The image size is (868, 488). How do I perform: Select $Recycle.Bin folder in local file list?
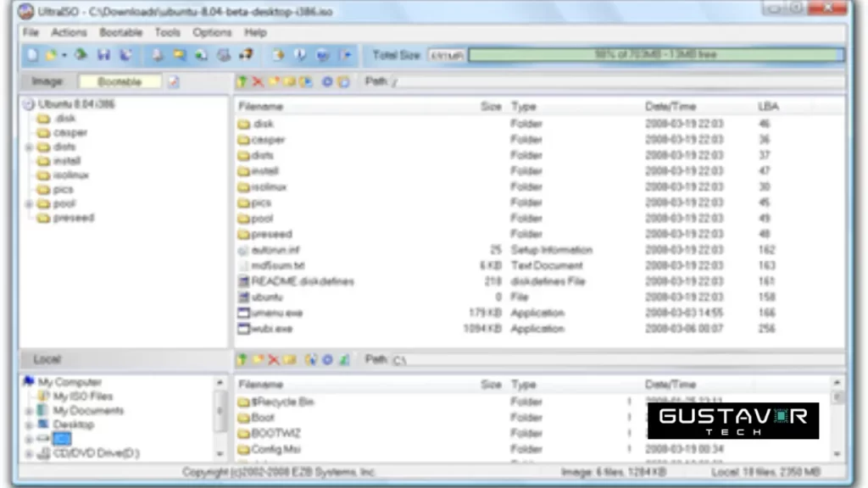(282, 402)
